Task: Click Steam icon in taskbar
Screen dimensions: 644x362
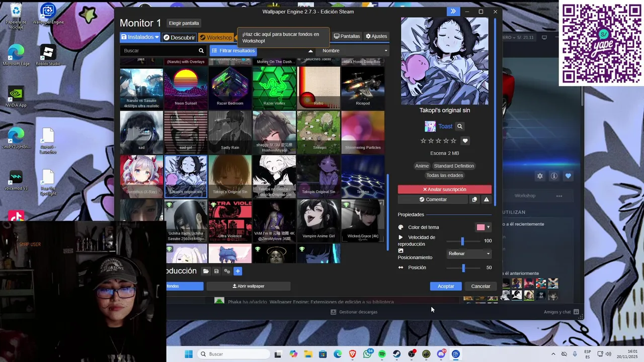Action: [397, 354]
